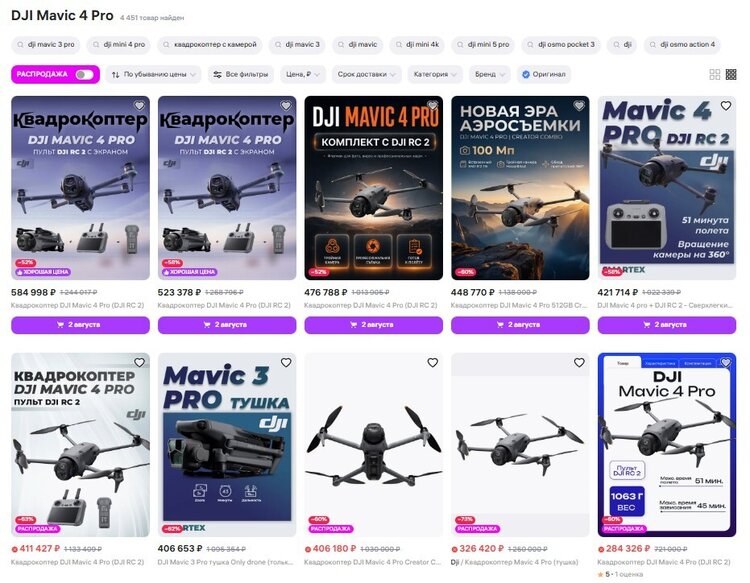Screen dimensions: 750x583
Task: Favorite the 476 788 ₽ DJI Mavic listing
Action: [432, 106]
